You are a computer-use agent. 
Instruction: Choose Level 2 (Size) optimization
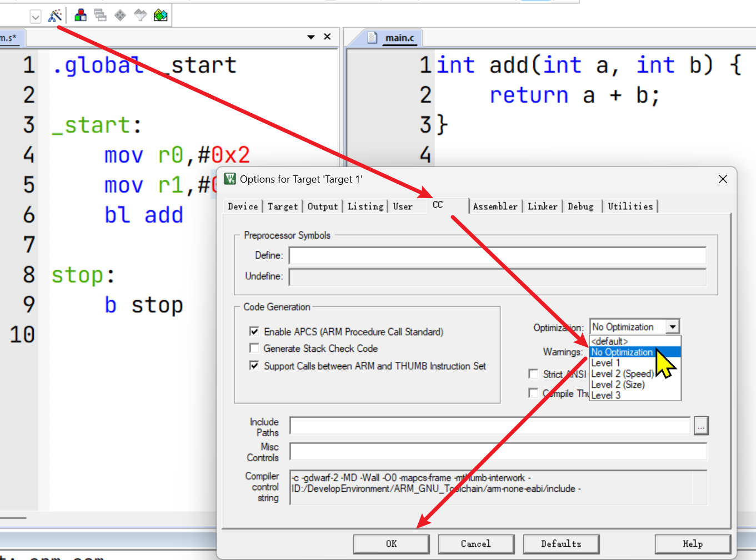[635, 385]
